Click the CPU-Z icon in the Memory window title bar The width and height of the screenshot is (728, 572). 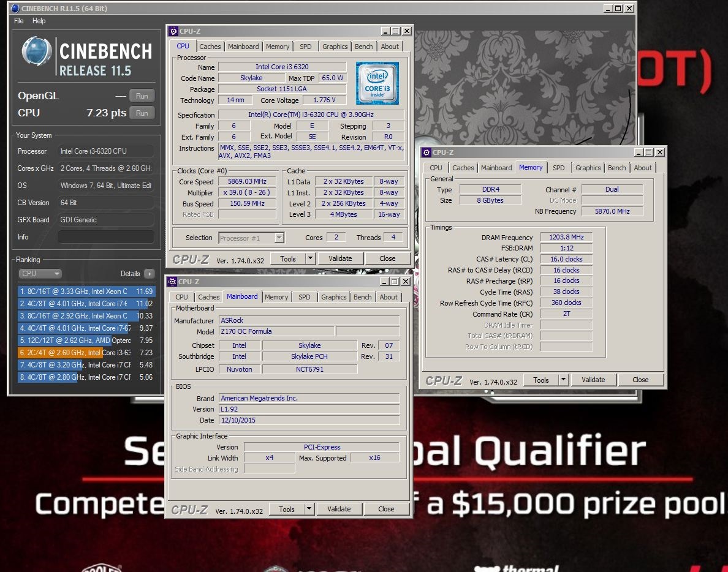click(427, 152)
